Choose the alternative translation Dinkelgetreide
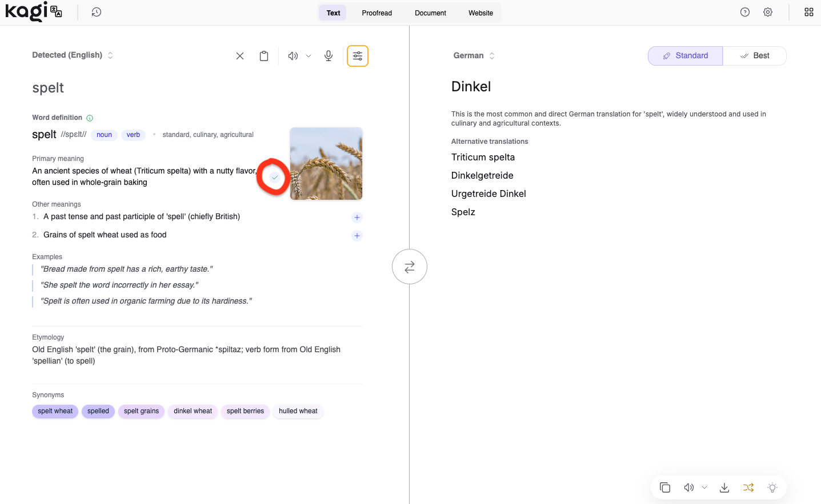This screenshot has height=504, width=821. [x=482, y=176]
